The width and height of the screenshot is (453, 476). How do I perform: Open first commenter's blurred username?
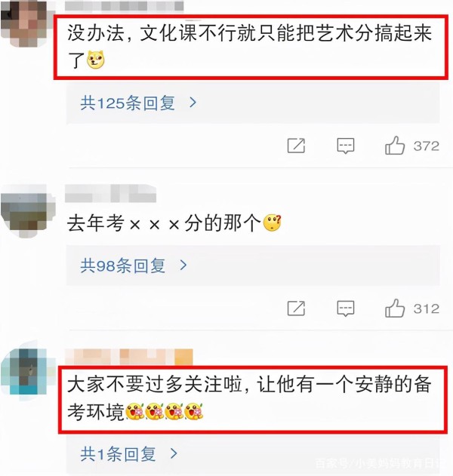coord(125,6)
